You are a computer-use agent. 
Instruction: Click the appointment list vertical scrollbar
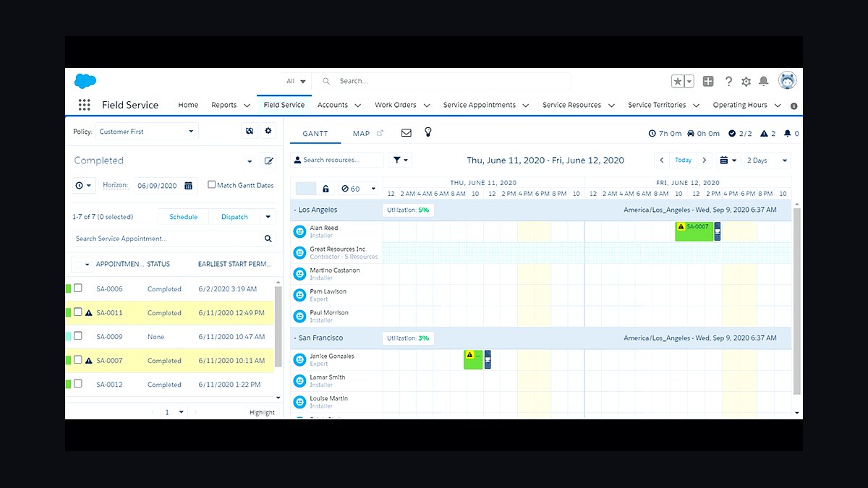278,325
